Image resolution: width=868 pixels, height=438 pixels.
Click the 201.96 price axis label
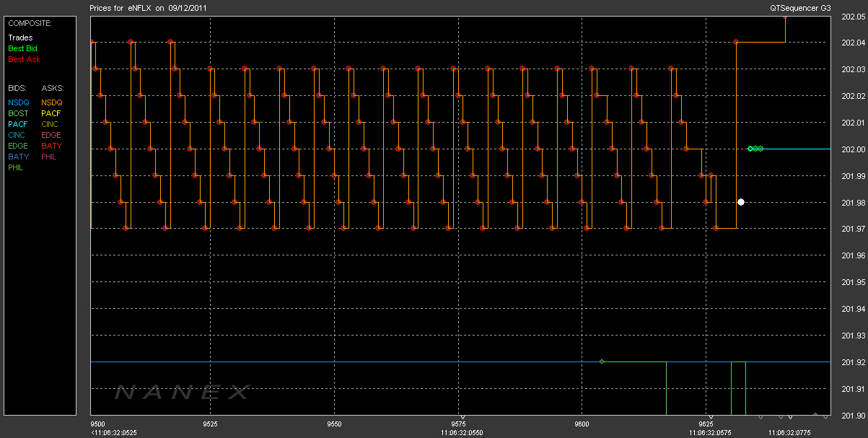[x=853, y=256]
